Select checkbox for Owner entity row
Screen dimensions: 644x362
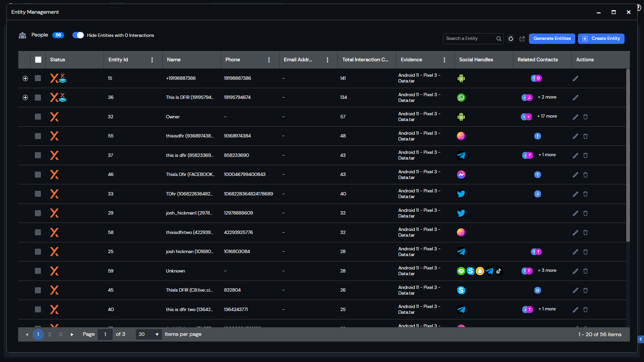tap(38, 117)
